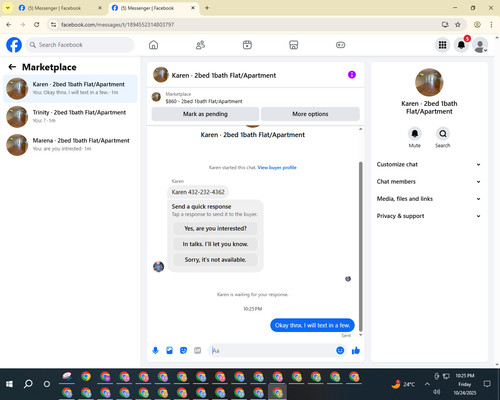Open the tab search dropdown arrow
This screenshot has width=500, height=400.
pos(8,8)
